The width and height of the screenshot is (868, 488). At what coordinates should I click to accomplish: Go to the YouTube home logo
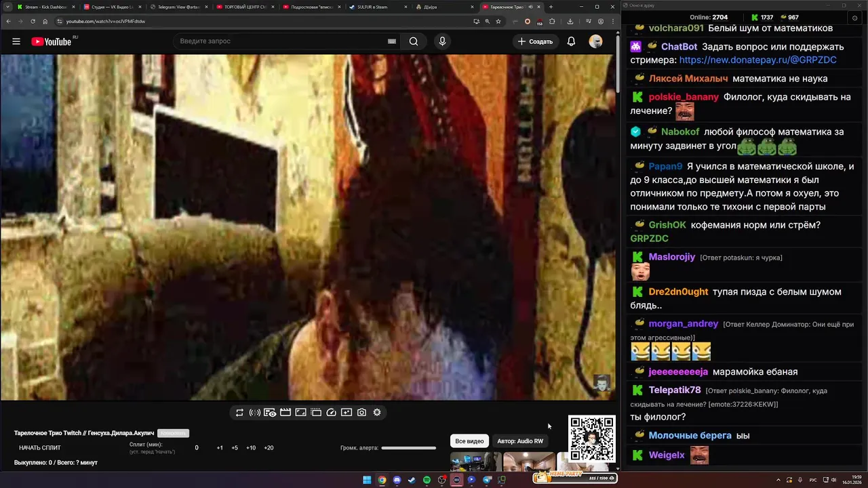[51, 41]
